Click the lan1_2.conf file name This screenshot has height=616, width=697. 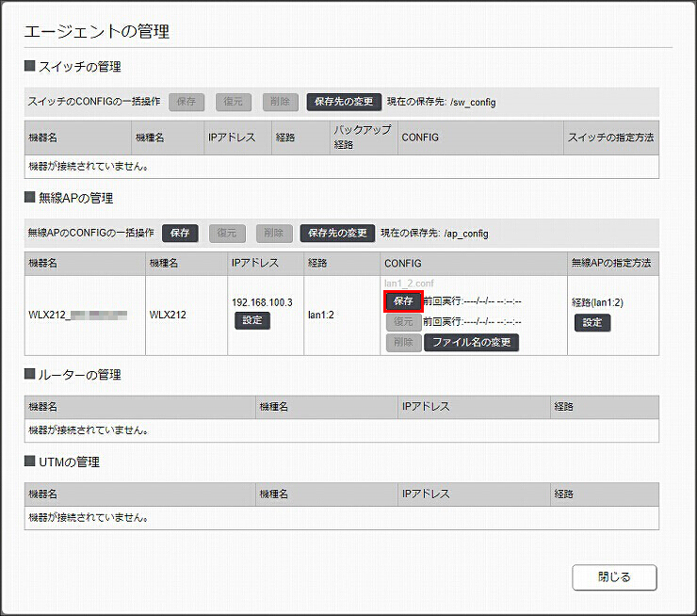[x=409, y=284]
